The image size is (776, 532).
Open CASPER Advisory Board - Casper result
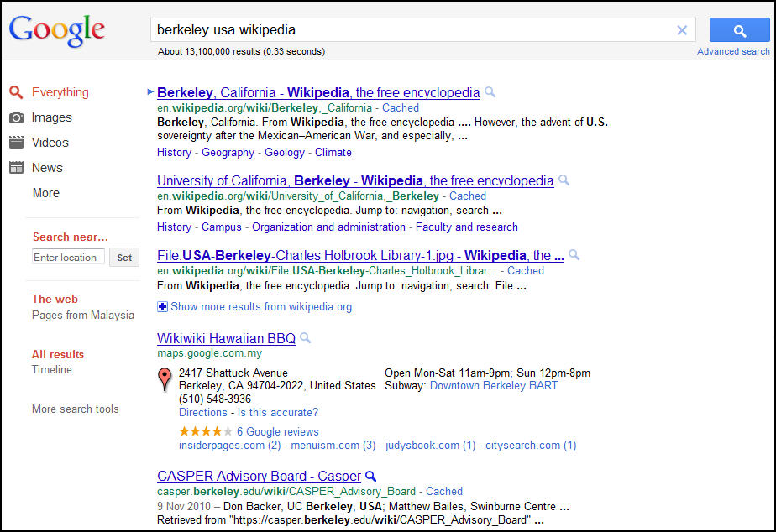point(259,476)
